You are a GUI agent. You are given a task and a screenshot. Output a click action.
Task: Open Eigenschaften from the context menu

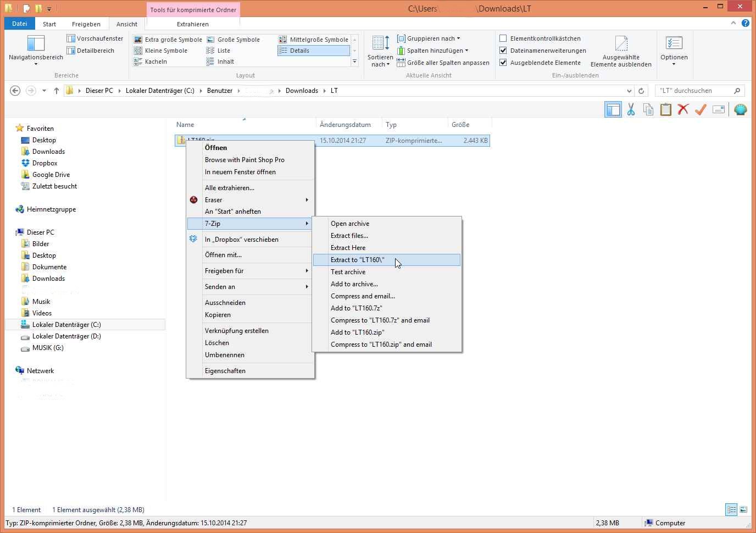pyautogui.click(x=251, y=371)
